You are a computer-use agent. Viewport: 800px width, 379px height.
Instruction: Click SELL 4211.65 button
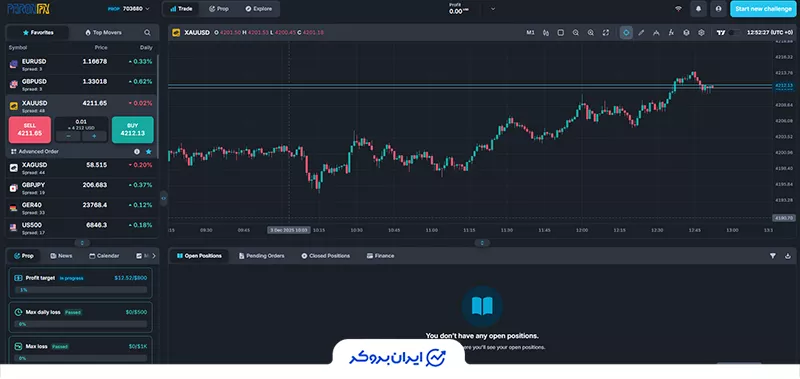(30, 130)
